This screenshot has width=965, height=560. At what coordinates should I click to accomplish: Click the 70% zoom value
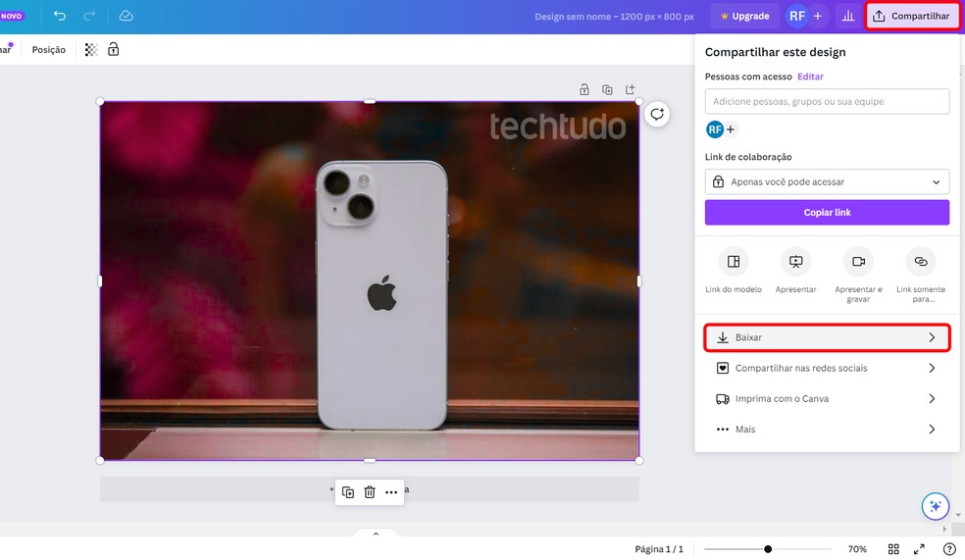point(857,549)
